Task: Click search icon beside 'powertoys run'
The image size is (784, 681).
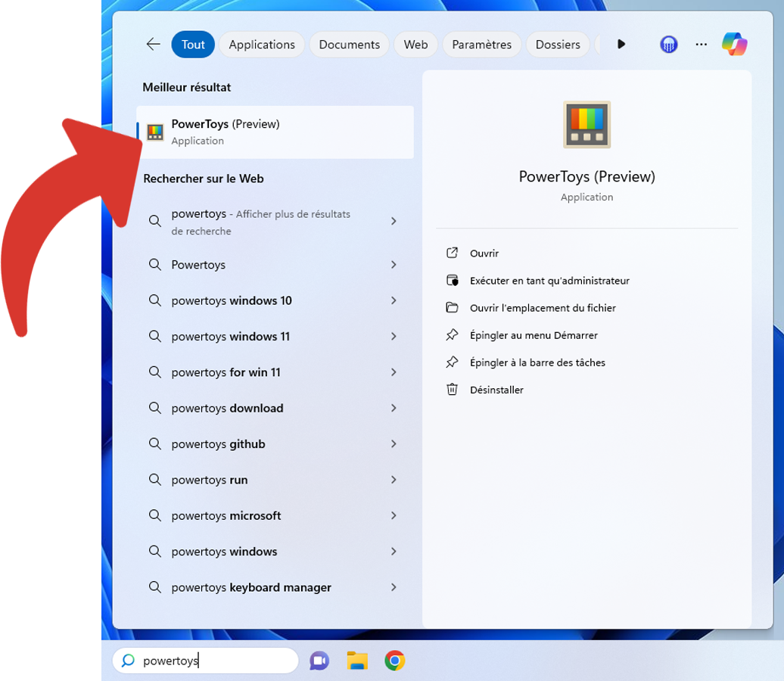Action: [155, 480]
